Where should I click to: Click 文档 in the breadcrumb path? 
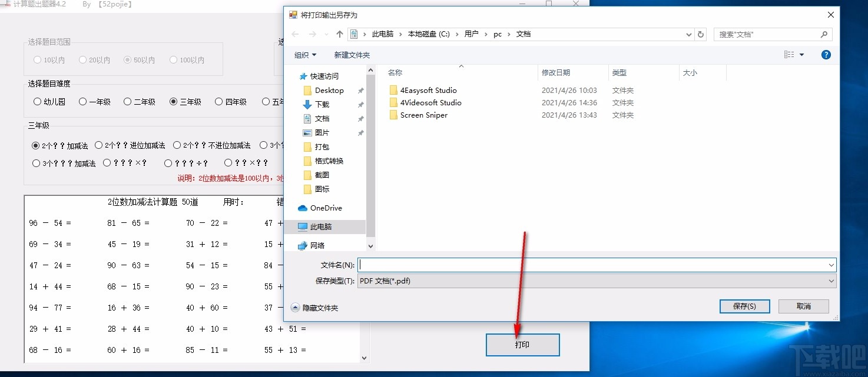tap(524, 34)
